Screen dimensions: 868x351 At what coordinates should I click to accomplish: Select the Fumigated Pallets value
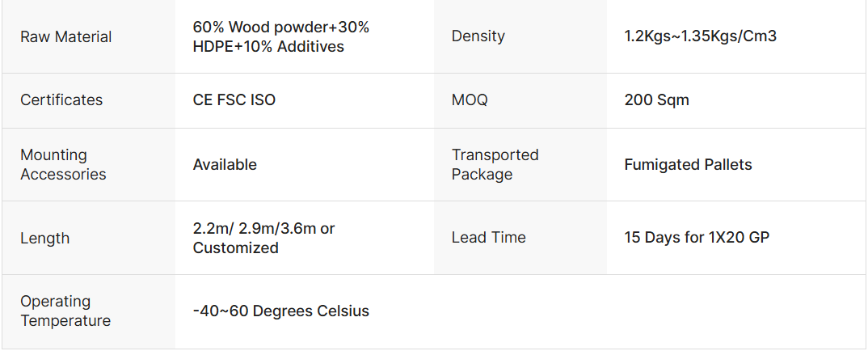[x=688, y=165]
